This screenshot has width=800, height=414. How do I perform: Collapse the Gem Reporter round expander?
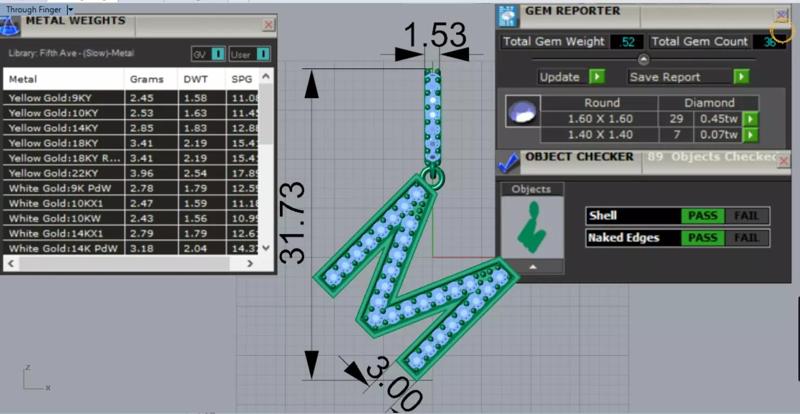click(644, 59)
